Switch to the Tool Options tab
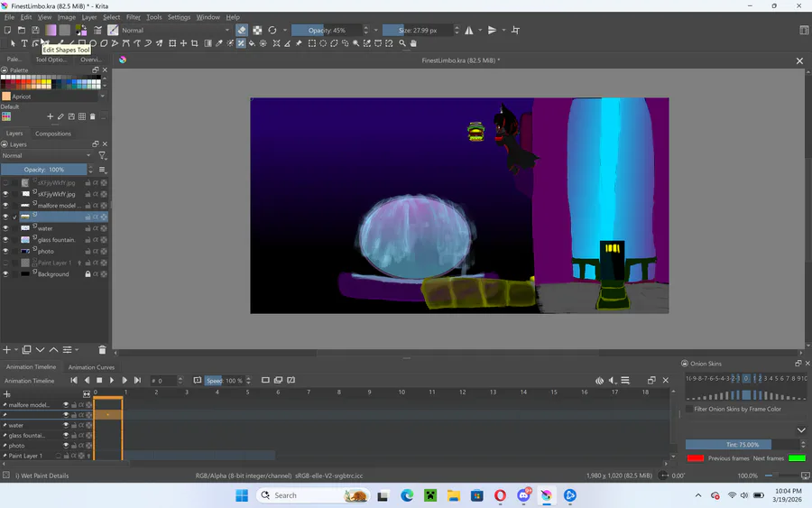Image resolution: width=812 pixels, height=508 pixels. (x=51, y=60)
